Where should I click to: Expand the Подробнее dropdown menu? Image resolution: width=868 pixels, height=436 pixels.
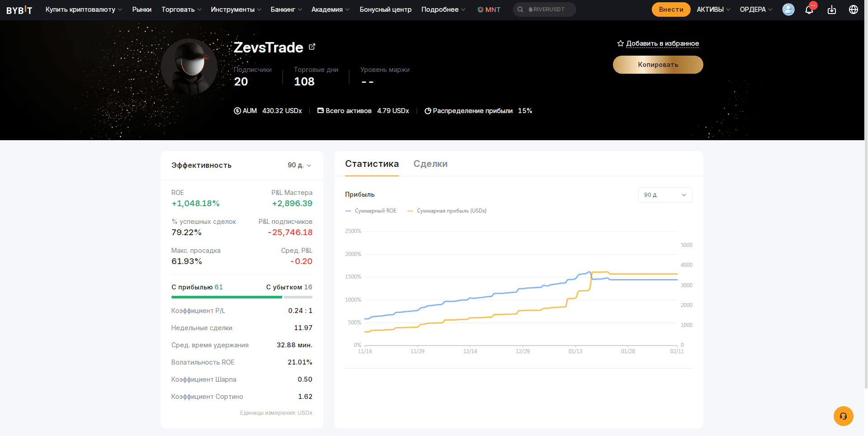click(x=443, y=9)
